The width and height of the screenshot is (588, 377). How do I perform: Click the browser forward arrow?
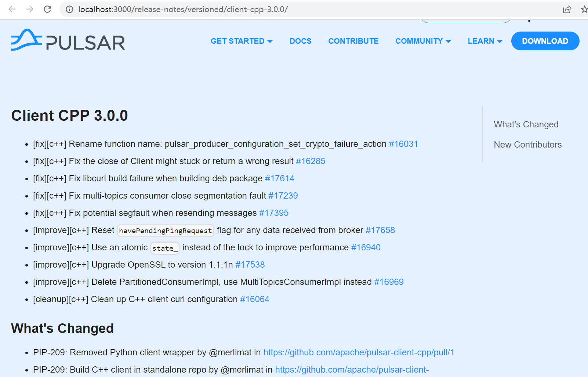click(30, 9)
